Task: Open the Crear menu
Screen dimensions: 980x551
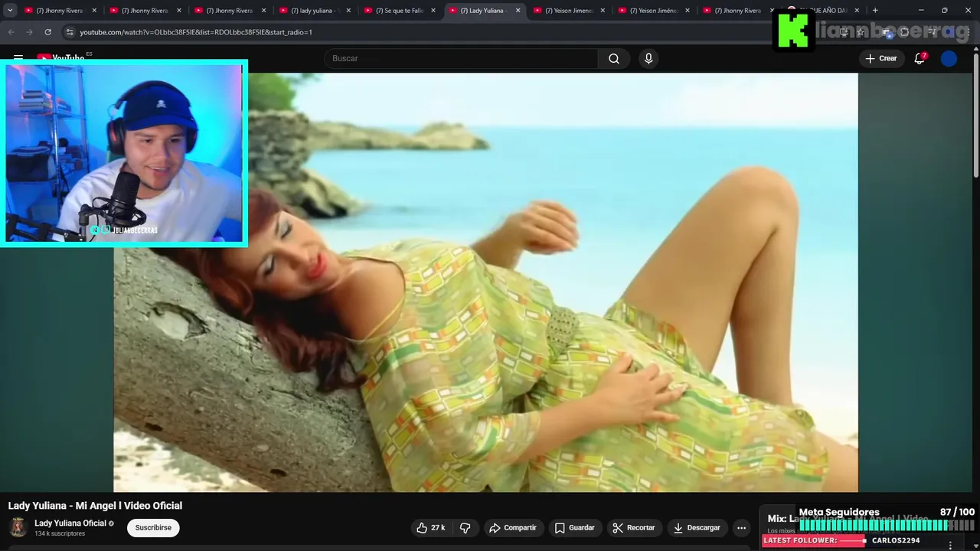Action: click(x=880, y=58)
